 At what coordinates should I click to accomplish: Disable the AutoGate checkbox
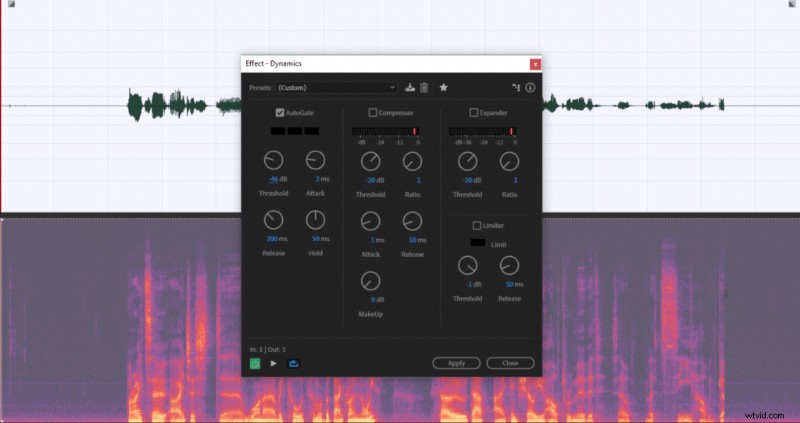(x=280, y=113)
